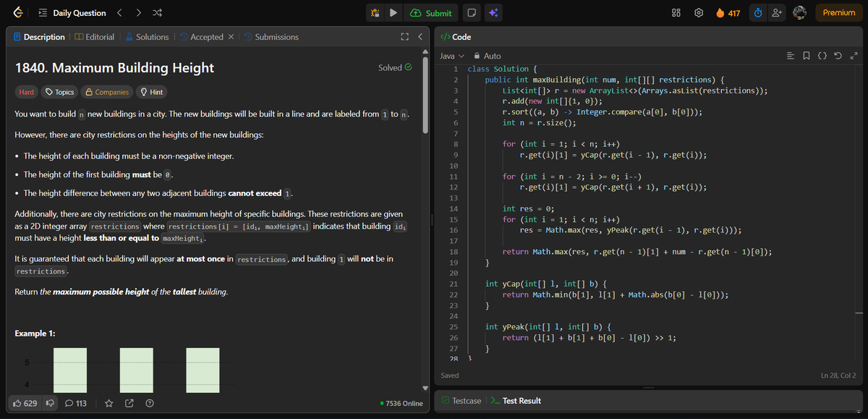Go to the next question arrow
Image resolution: width=868 pixels, height=419 pixels.
[139, 13]
